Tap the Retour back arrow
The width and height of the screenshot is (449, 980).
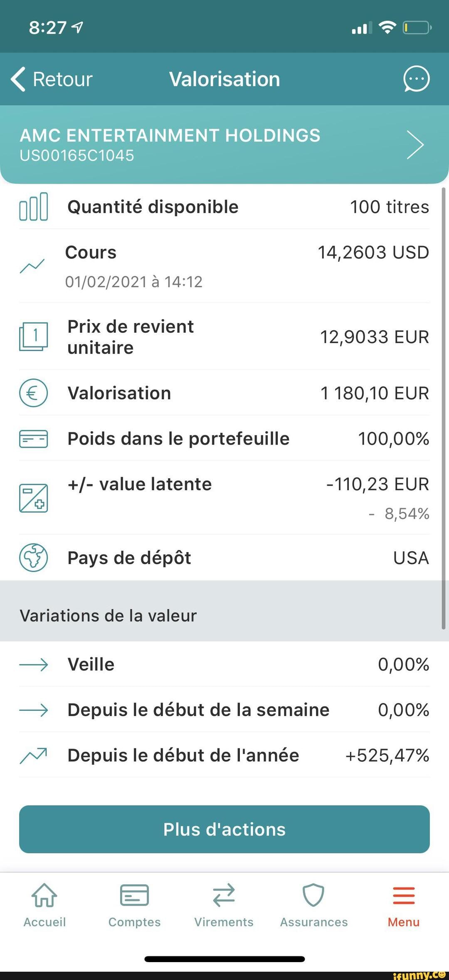(x=18, y=79)
